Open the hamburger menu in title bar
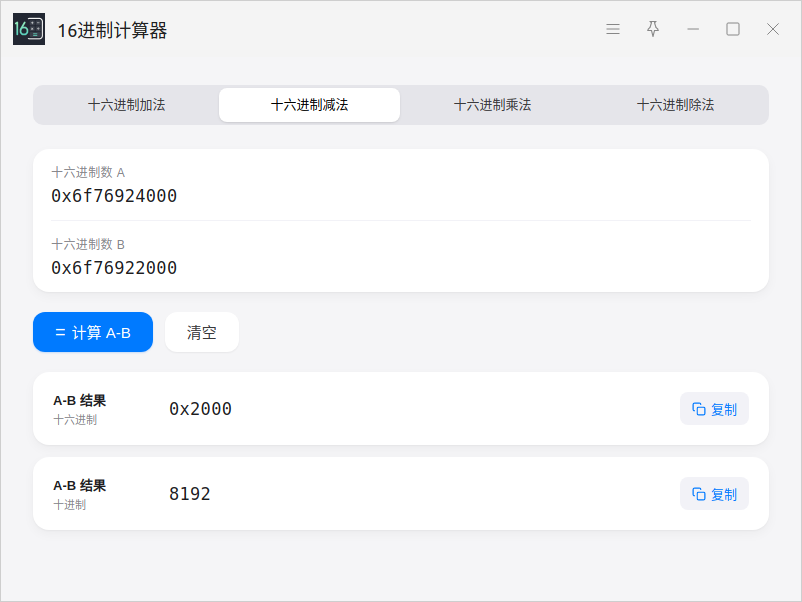 [613, 29]
